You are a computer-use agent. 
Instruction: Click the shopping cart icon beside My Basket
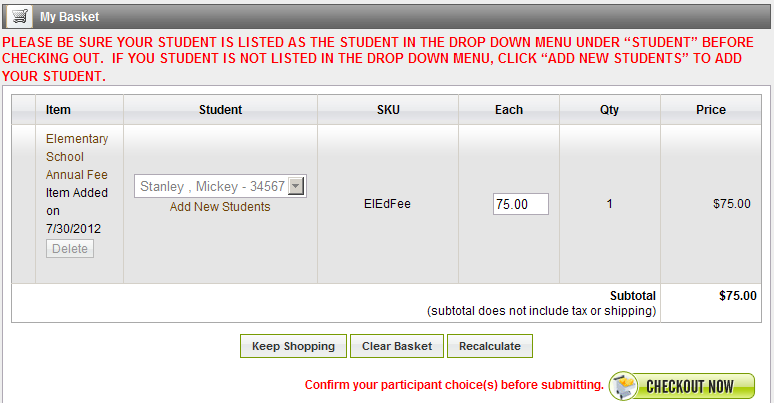point(19,16)
